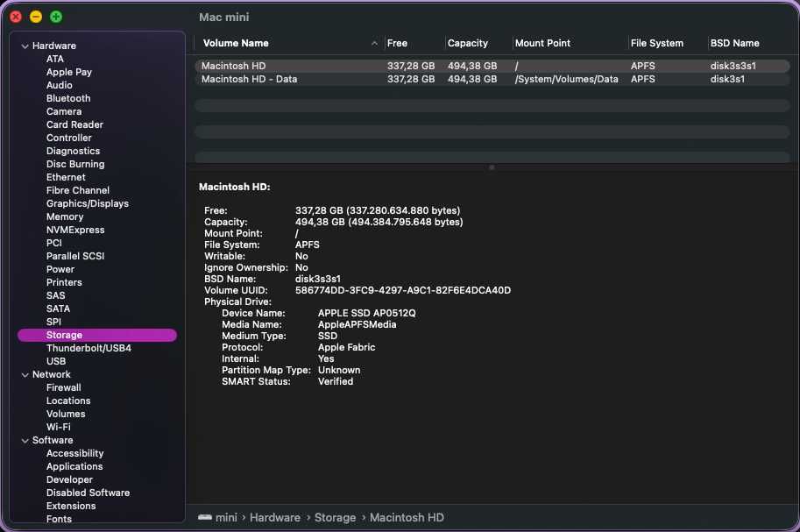800x532 pixels.
Task: Collapse the Network section chevron
Action: (25, 375)
